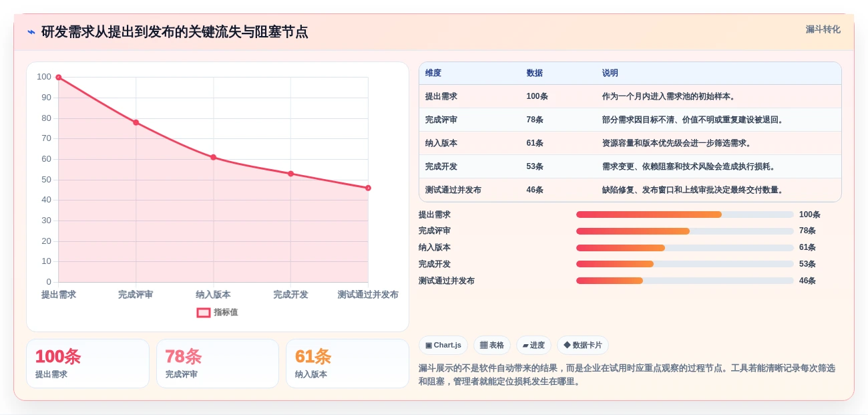Click the 完成评审 progress bar
The width and height of the screenshot is (868, 415).
(685, 231)
